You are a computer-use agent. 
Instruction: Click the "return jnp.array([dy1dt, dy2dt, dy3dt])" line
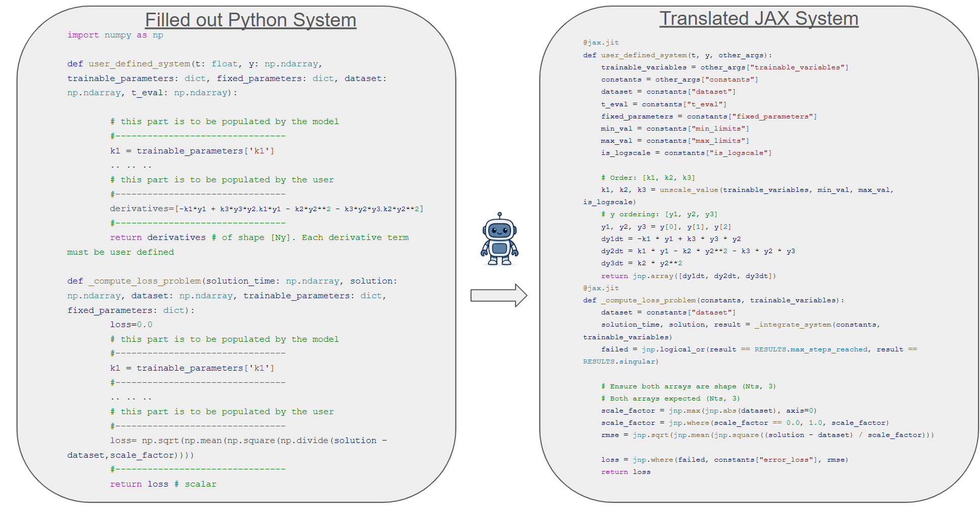[689, 276]
